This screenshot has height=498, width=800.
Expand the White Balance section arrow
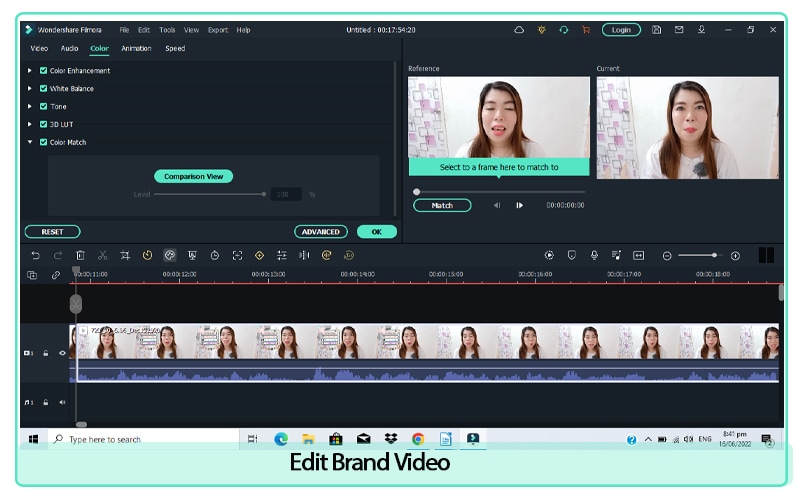30,89
